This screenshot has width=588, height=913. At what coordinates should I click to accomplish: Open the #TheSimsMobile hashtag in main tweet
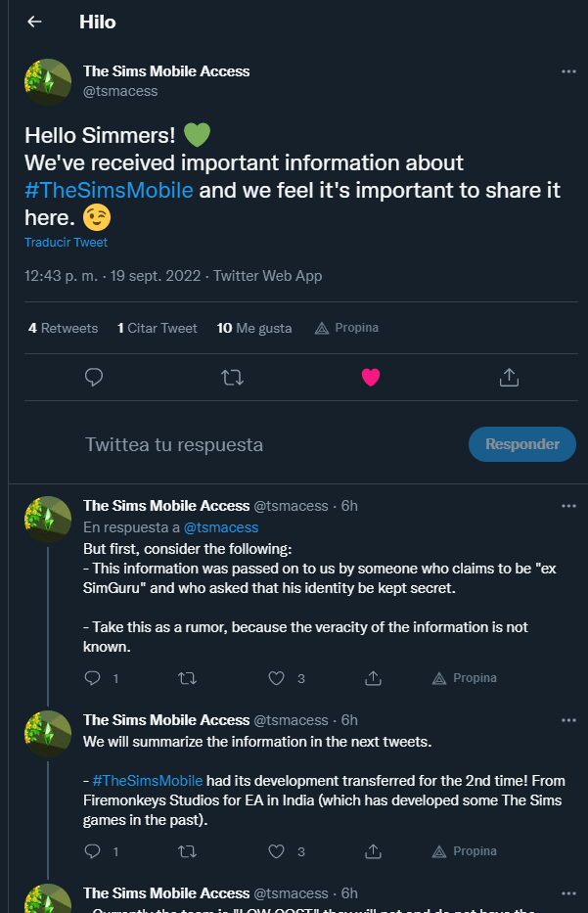109,189
